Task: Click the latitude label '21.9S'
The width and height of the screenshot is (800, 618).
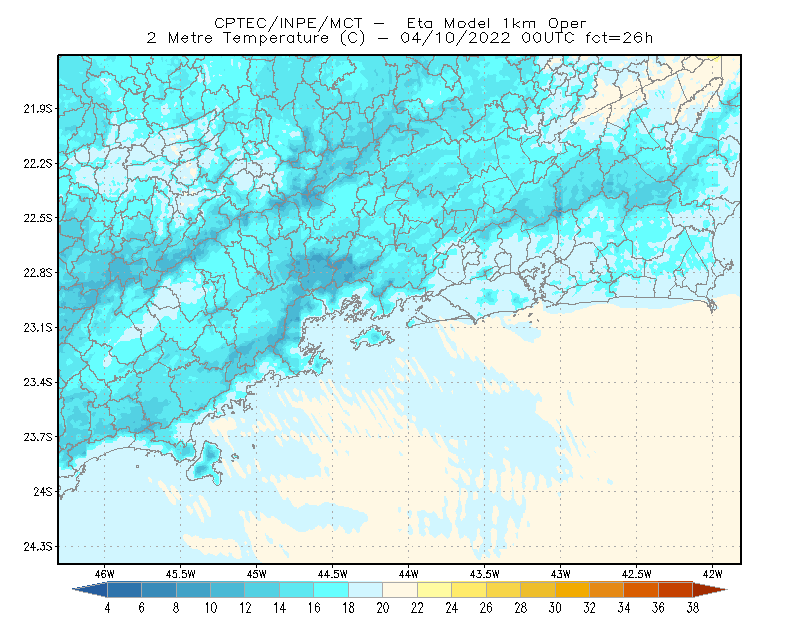Action: click(37, 109)
